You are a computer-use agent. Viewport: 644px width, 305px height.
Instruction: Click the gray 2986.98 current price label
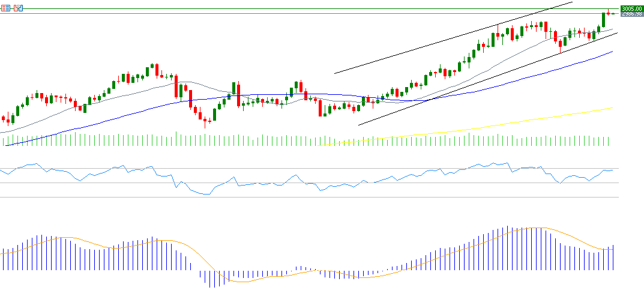(631, 14)
